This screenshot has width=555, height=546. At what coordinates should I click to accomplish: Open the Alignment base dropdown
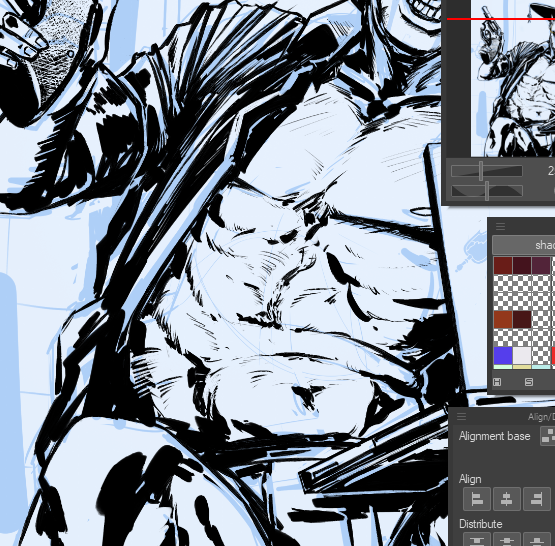(x=548, y=436)
